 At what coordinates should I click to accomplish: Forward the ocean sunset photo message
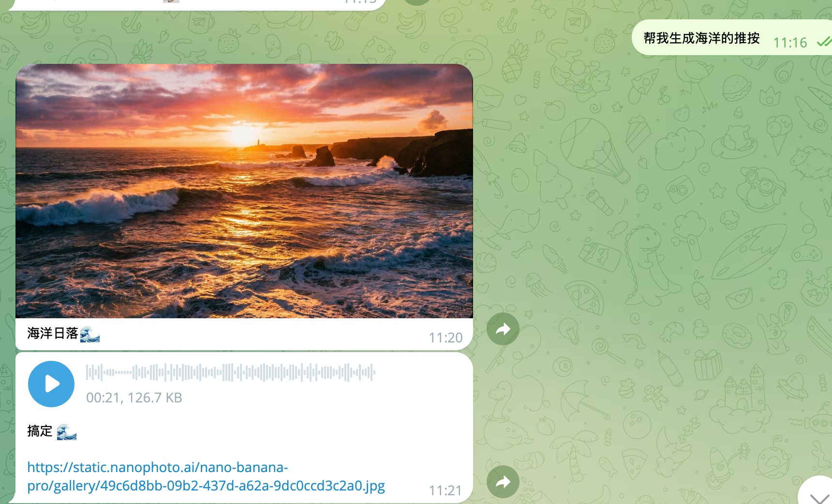click(x=503, y=329)
